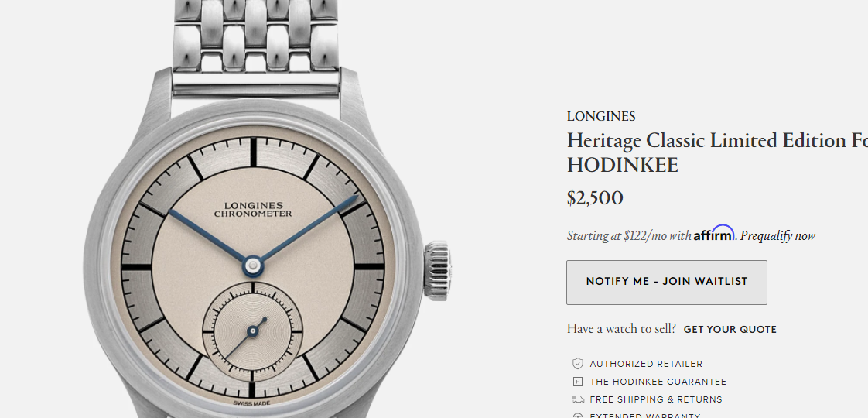Click the $2,500 price
The image size is (868, 418).
[x=595, y=198]
